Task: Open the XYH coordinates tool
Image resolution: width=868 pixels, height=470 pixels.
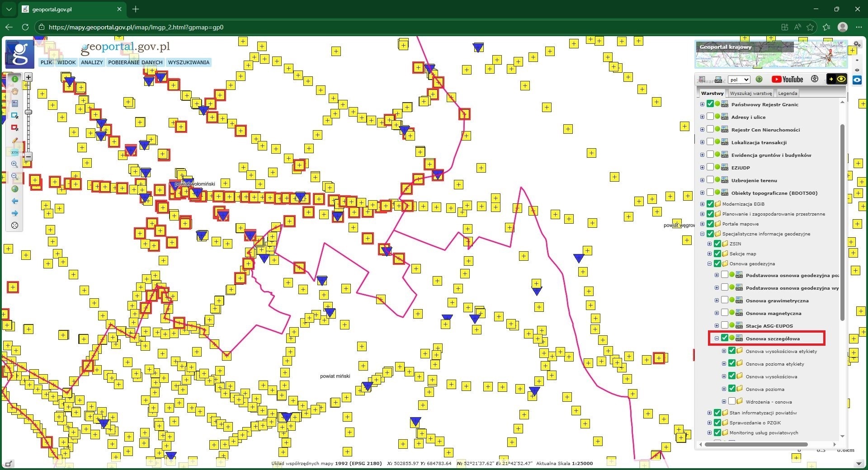Action: (x=14, y=152)
